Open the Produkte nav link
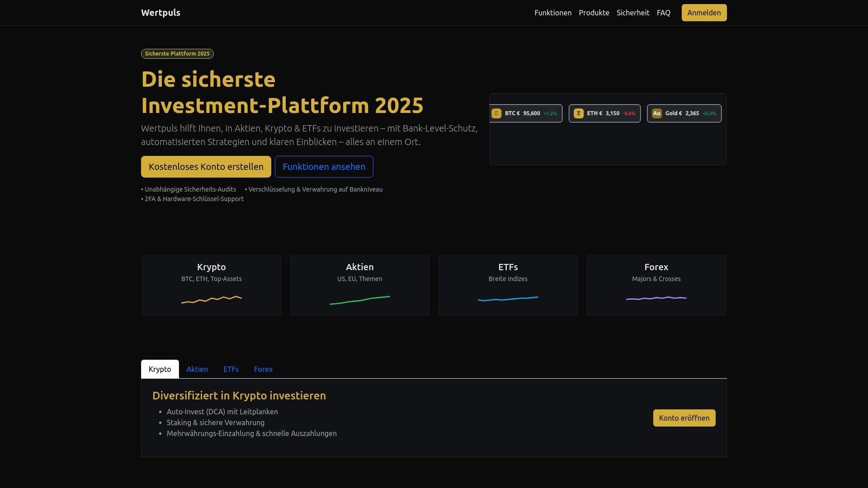868x488 pixels. (594, 13)
